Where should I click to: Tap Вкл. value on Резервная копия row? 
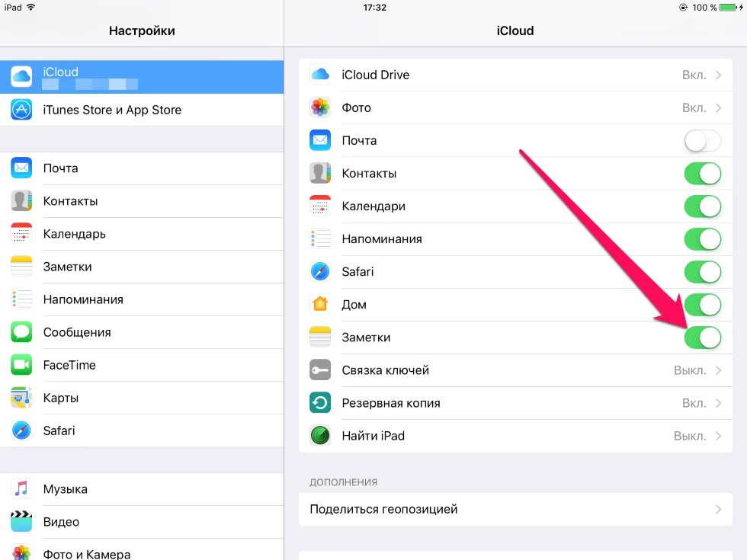694,403
